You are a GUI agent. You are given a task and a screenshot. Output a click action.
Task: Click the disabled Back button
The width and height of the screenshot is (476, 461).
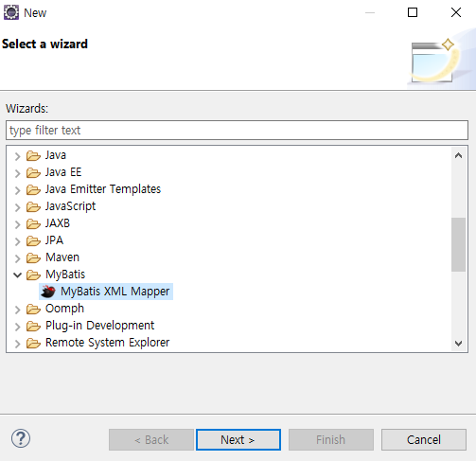click(151, 439)
